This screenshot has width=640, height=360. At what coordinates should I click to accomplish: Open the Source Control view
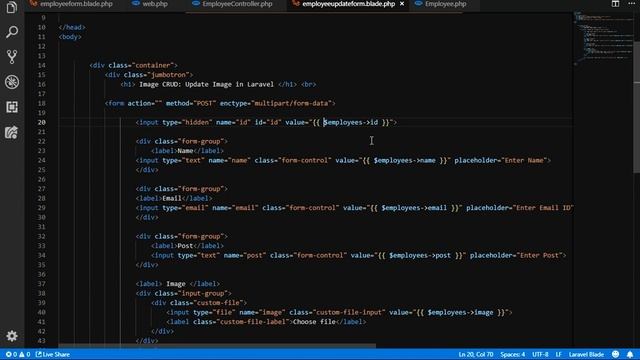(12, 57)
